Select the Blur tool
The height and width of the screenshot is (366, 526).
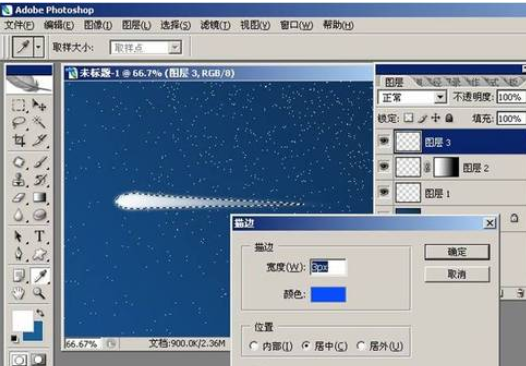[19, 215]
